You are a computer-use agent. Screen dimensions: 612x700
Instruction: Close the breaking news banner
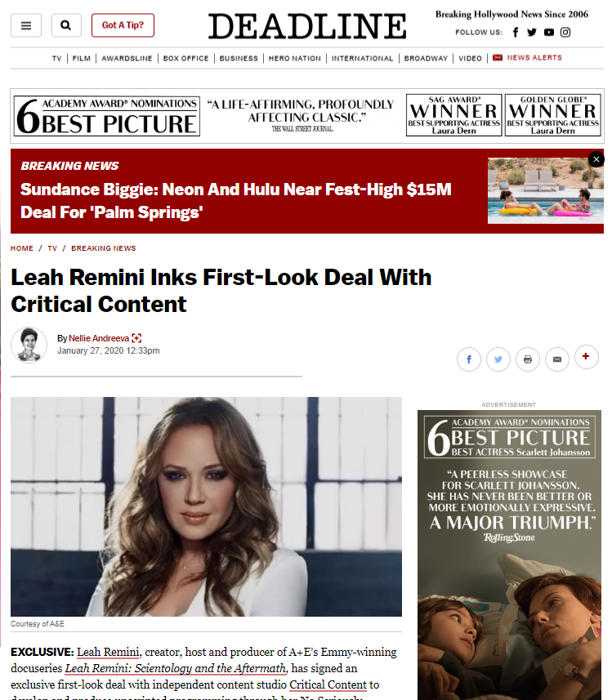(596, 159)
